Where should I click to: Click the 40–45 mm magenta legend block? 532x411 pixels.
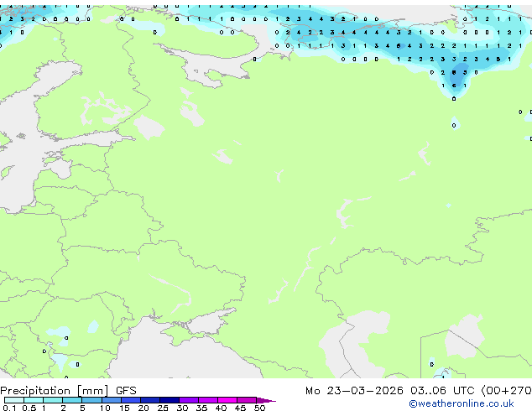point(227,400)
